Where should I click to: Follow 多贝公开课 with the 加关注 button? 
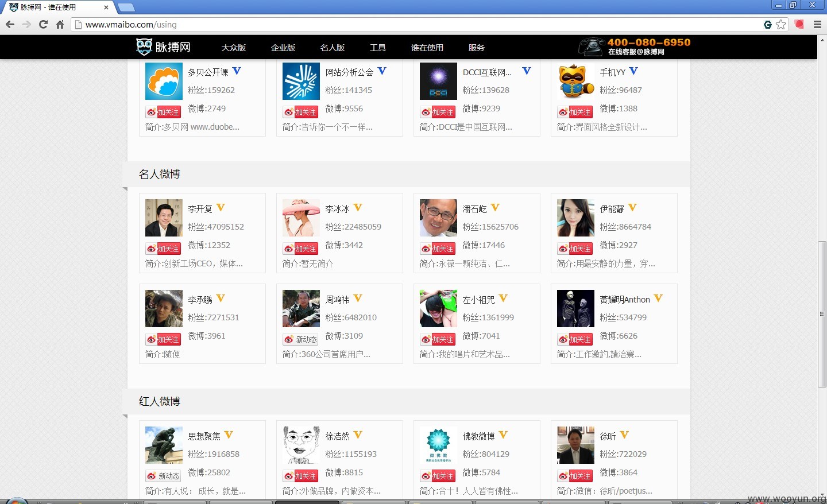pyautogui.click(x=163, y=112)
